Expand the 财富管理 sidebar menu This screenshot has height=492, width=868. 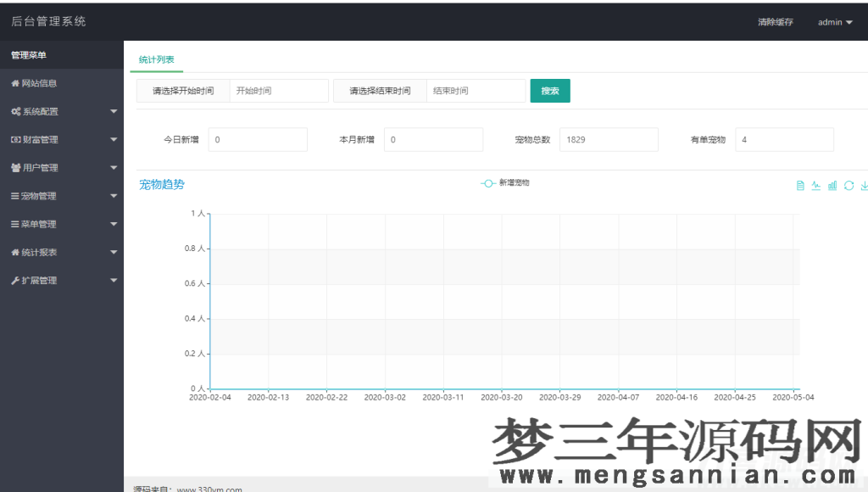51,139
